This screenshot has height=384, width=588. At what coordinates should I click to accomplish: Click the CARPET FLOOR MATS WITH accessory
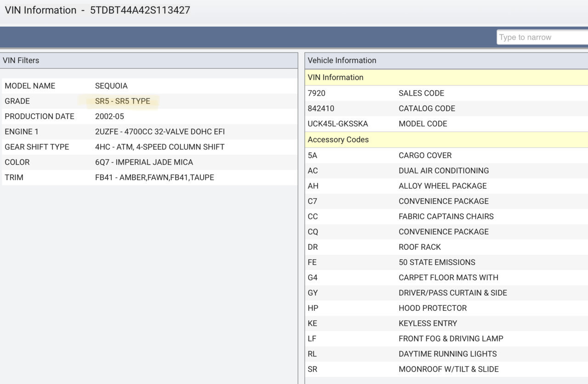448,277
